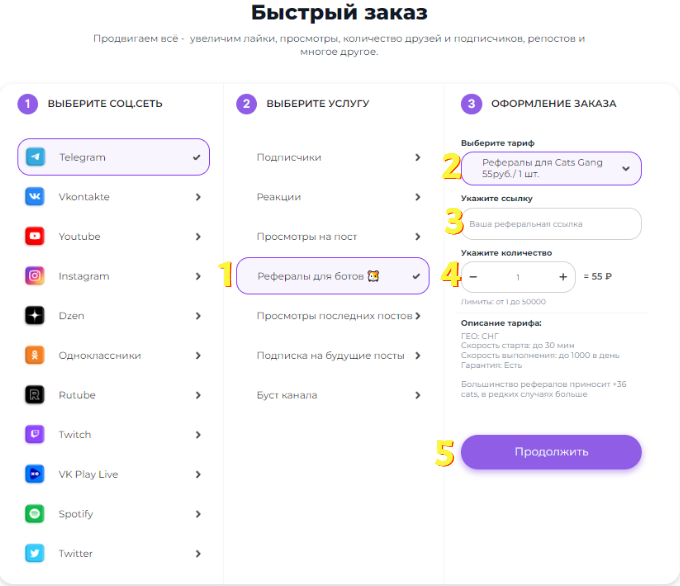Click the red Youtube icon

tap(35, 236)
